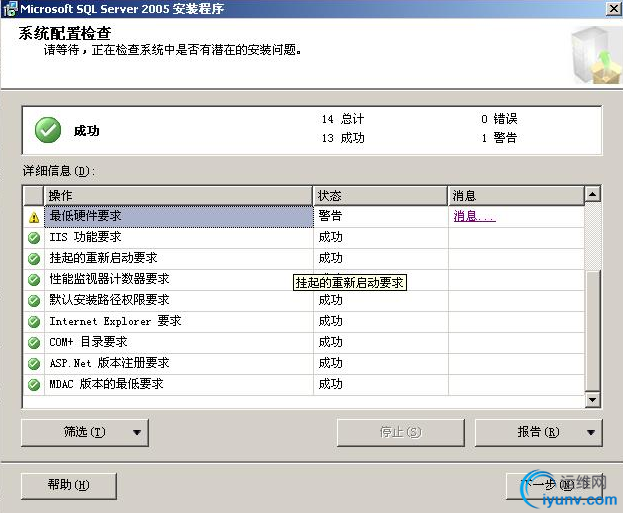Sort by the 状态 column header
Screen dimensions: 623x516
click(380, 196)
